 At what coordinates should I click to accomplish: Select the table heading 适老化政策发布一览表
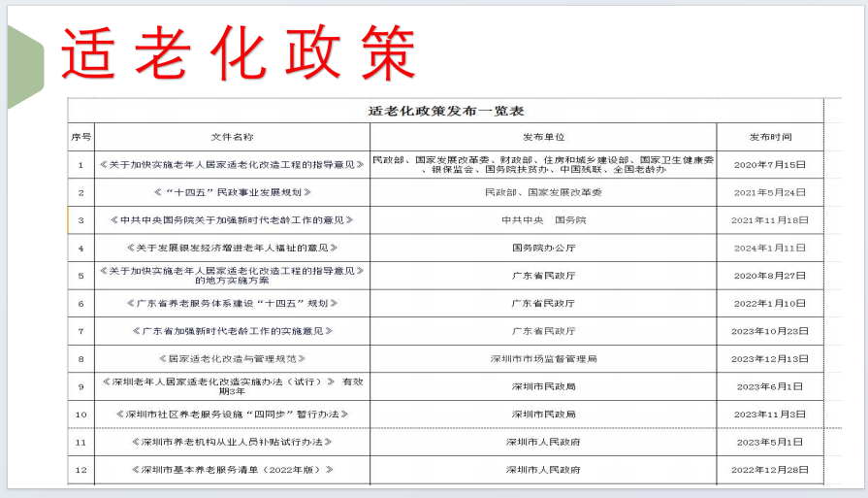tap(446, 111)
